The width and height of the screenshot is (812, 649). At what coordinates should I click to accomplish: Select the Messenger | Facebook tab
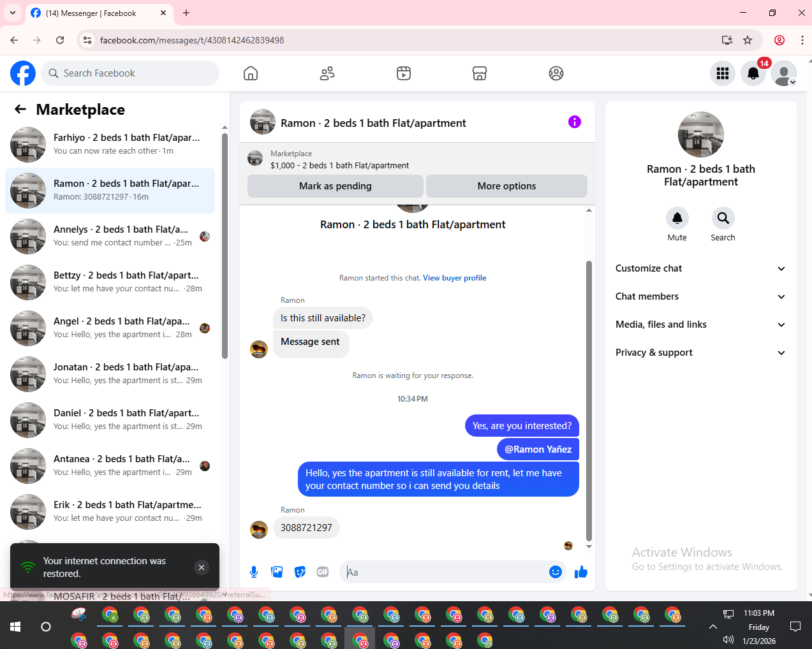click(x=99, y=13)
